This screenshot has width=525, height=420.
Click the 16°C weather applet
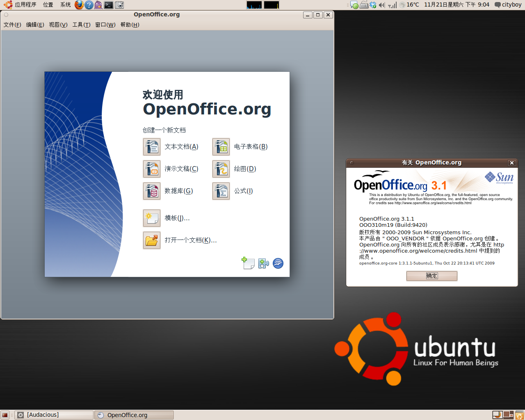point(409,5)
